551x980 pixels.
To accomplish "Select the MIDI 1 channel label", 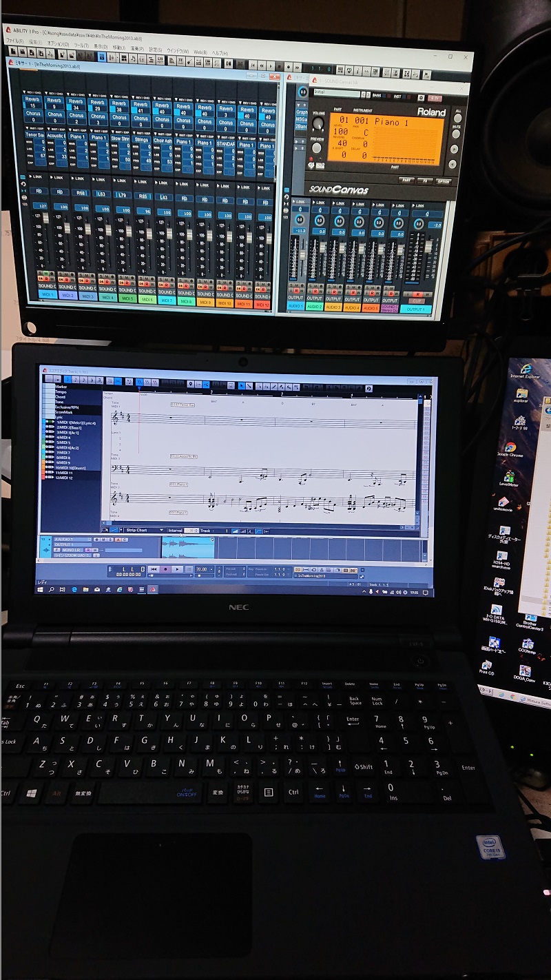I will pos(47,294).
